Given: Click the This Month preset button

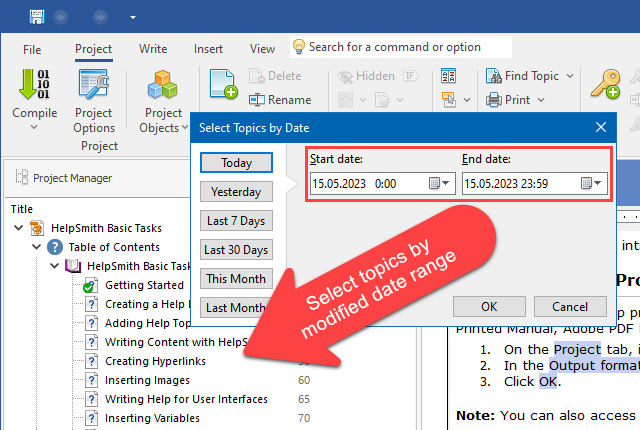Looking at the screenshot, I should (x=236, y=279).
